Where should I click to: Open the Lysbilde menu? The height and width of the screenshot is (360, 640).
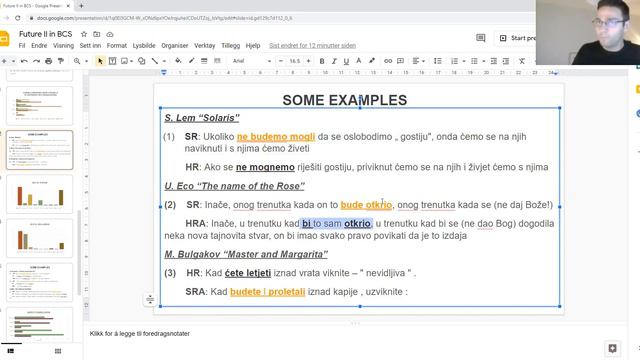tap(144, 46)
